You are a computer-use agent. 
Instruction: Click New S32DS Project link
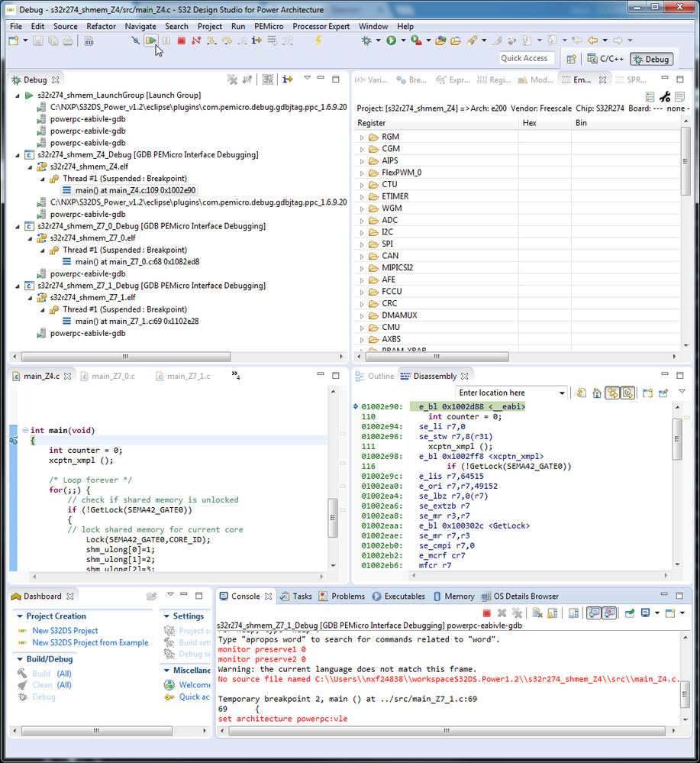coord(65,631)
